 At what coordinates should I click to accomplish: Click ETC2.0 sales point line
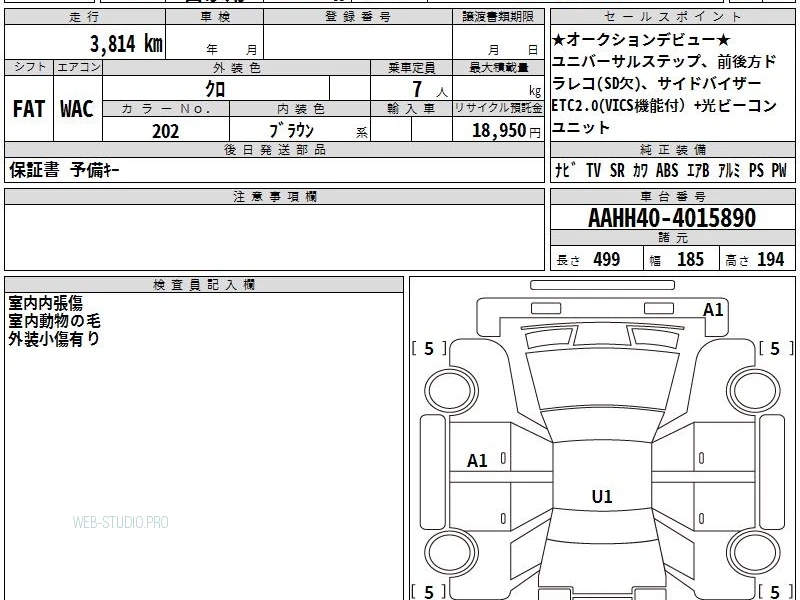[x=664, y=106]
